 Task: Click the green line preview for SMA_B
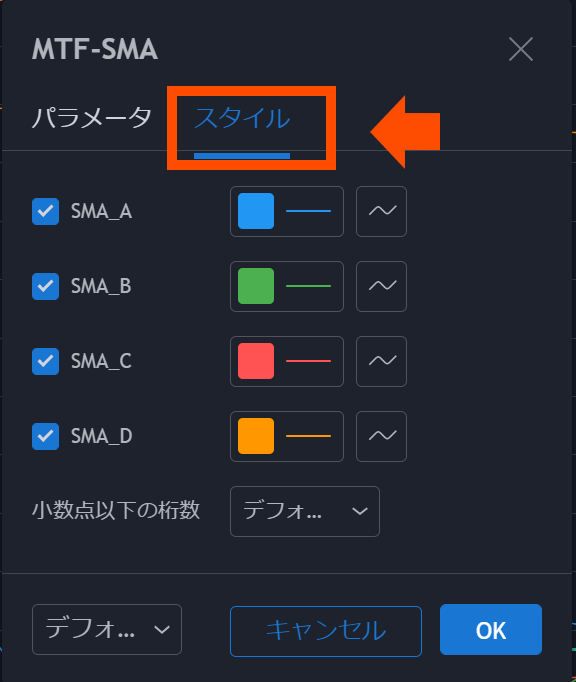308,286
